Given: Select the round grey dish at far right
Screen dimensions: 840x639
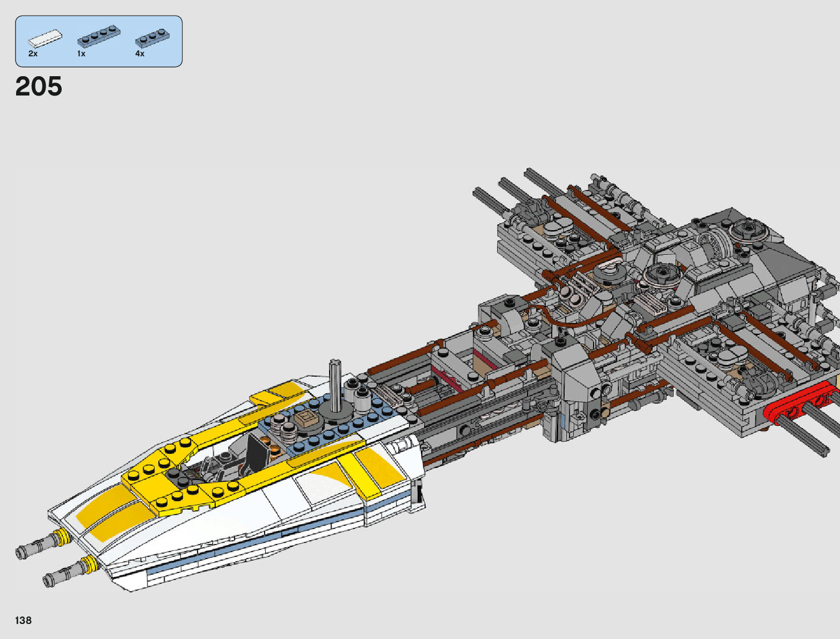Looking at the screenshot, I should pos(749,230).
